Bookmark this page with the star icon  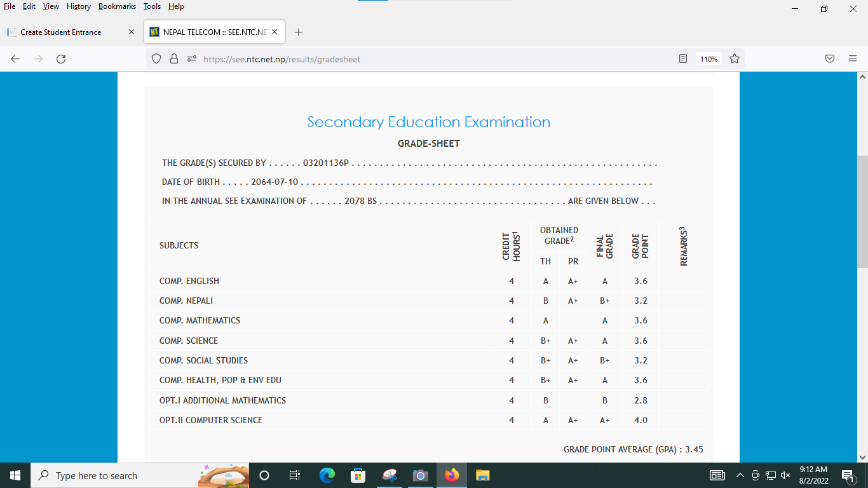(735, 59)
